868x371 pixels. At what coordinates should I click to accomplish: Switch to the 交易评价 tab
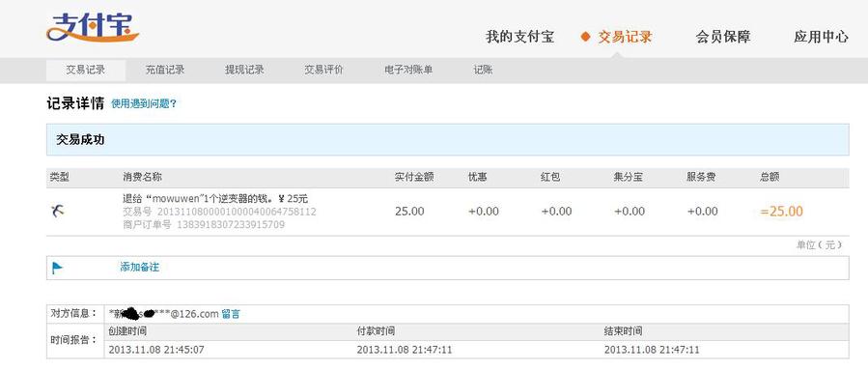(323, 71)
